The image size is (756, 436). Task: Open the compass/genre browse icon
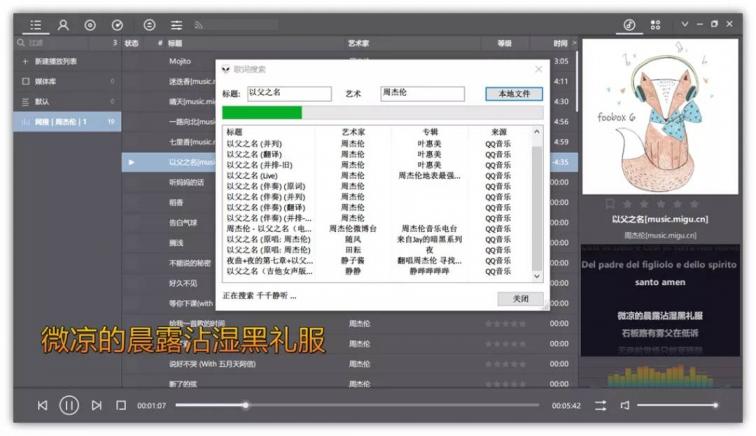[x=117, y=25]
